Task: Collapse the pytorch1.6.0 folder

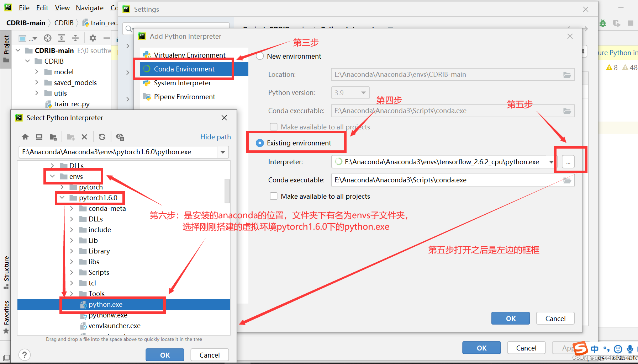Action: [62, 198]
